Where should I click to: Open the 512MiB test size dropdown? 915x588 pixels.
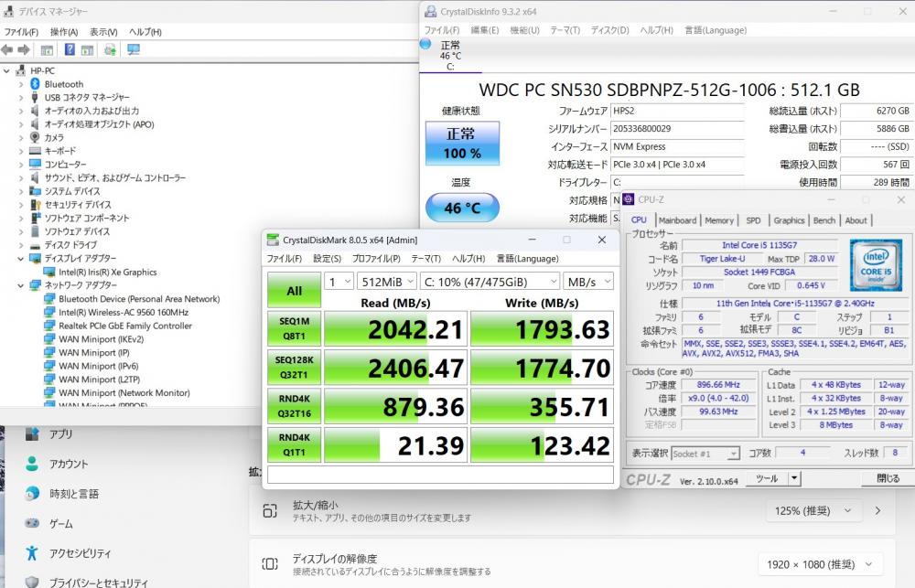tap(386, 282)
